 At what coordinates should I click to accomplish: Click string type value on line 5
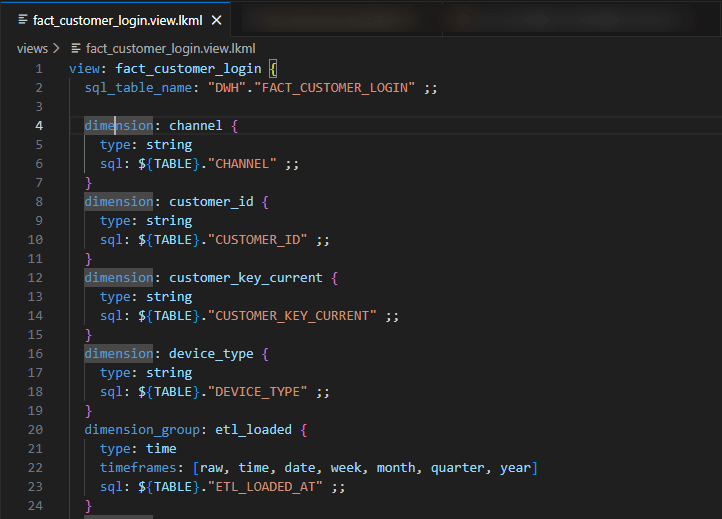click(169, 145)
